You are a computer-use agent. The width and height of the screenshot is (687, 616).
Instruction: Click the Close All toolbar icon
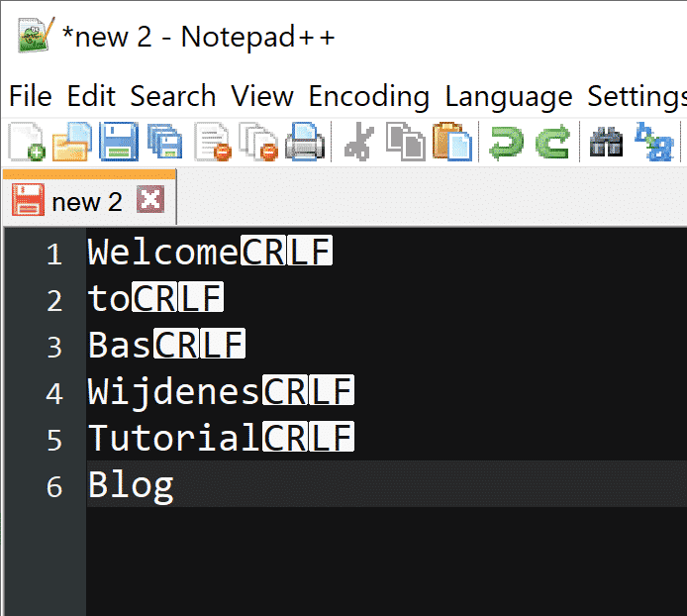[259, 144]
